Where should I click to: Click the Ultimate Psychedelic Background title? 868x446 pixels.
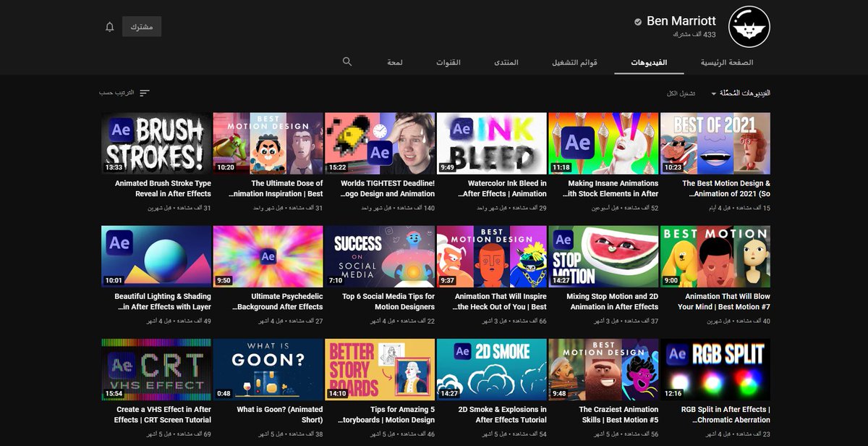278,301
